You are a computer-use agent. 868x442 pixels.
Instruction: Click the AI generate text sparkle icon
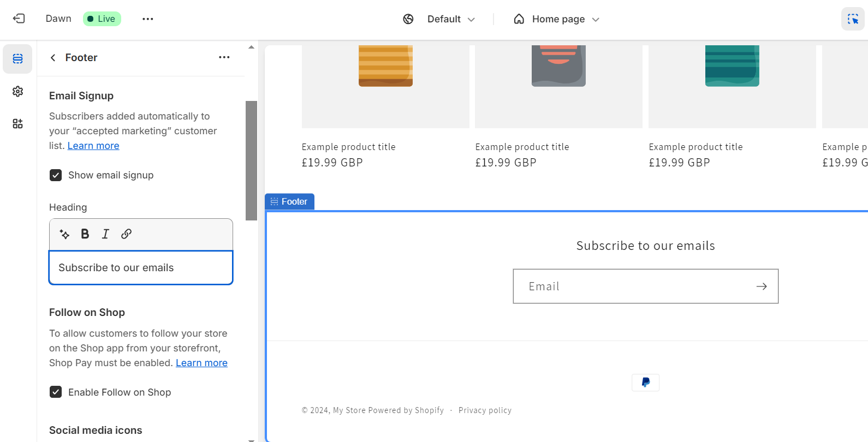pos(64,234)
